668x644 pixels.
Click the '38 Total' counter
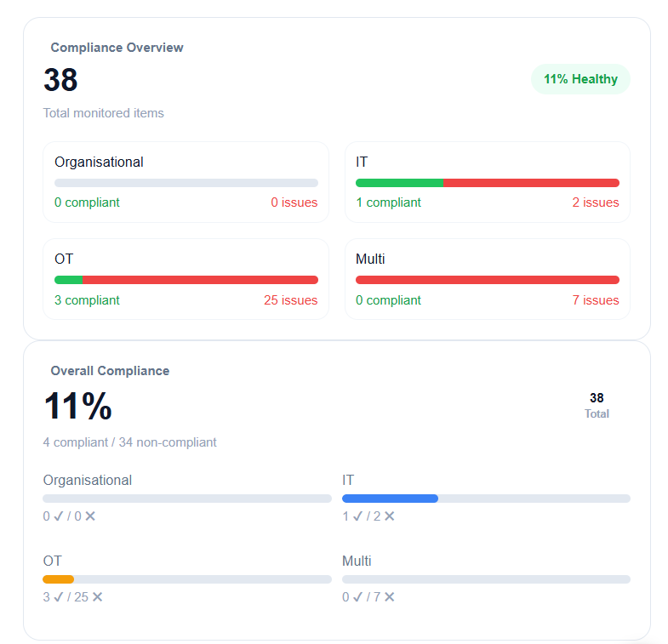[x=597, y=406]
